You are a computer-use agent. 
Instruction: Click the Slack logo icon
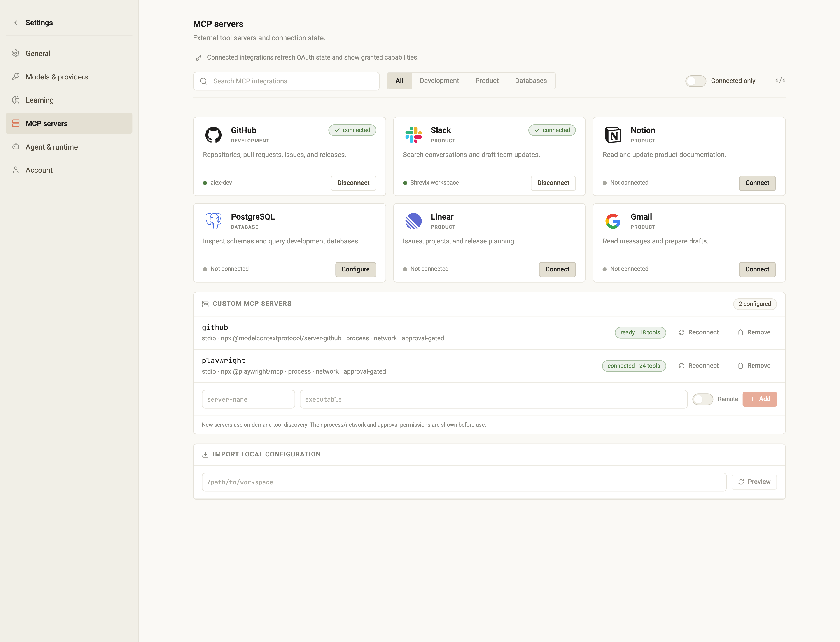[413, 135]
